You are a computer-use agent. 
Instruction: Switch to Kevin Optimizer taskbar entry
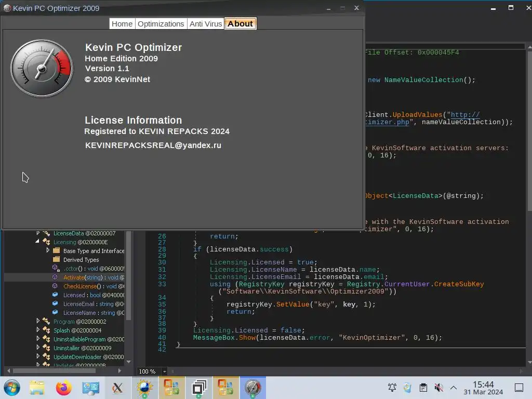[x=252, y=388]
